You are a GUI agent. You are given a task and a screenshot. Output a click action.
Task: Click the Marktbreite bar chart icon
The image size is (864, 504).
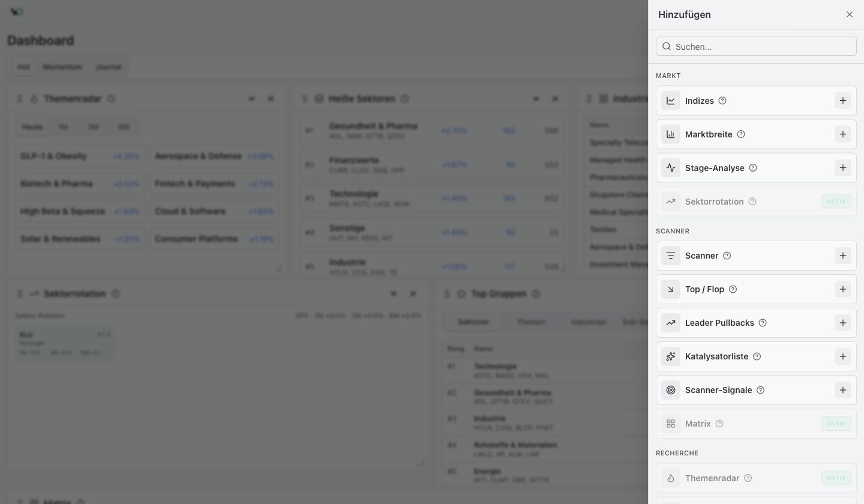671,134
